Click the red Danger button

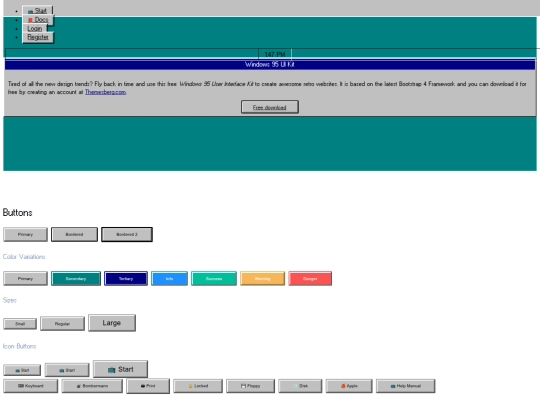pos(310,279)
